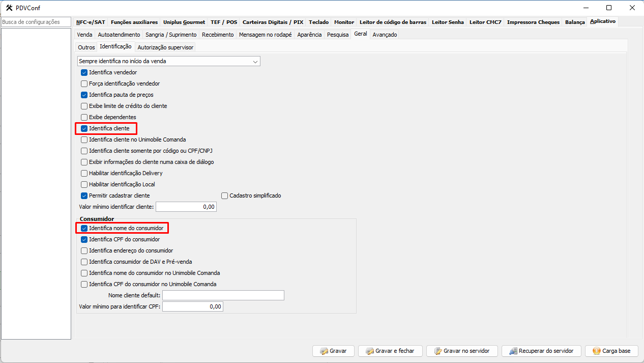
Task: Select the Avançado tab
Action: pyautogui.click(x=385, y=35)
